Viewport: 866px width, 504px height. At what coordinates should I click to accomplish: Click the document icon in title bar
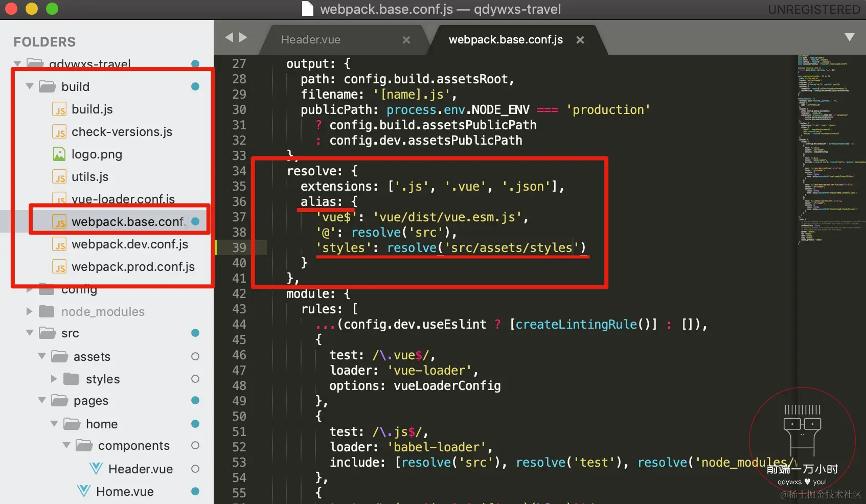(x=307, y=9)
